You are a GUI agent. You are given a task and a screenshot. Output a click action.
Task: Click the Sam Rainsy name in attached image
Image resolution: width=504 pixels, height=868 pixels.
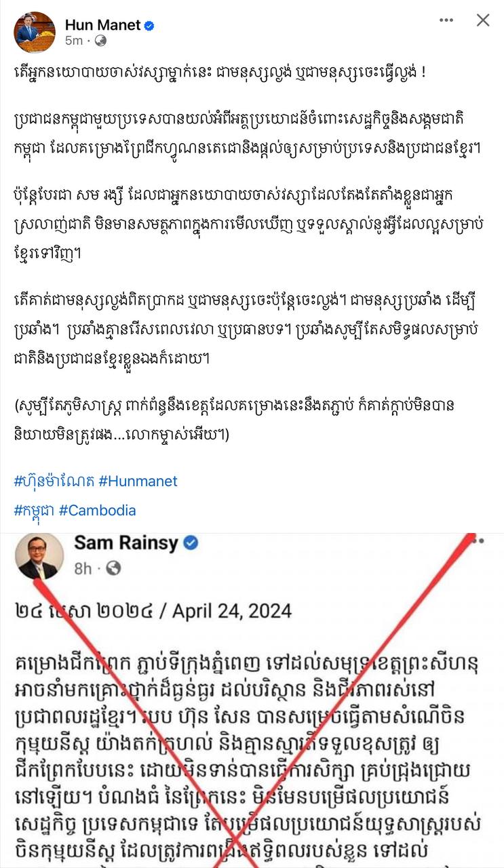click(x=126, y=542)
